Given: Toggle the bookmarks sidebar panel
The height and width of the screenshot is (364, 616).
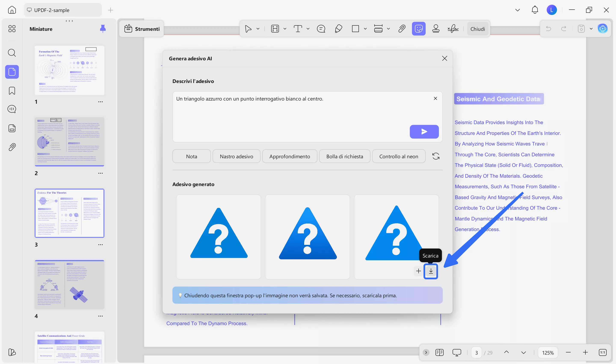Looking at the screenshot, I should [x=12, y=91].
